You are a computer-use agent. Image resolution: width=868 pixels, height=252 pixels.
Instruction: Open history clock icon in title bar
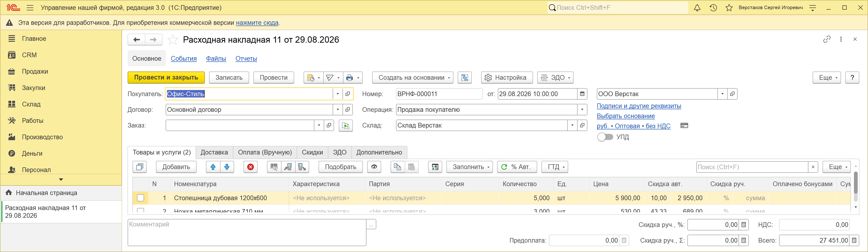click(x=713, y=8)
